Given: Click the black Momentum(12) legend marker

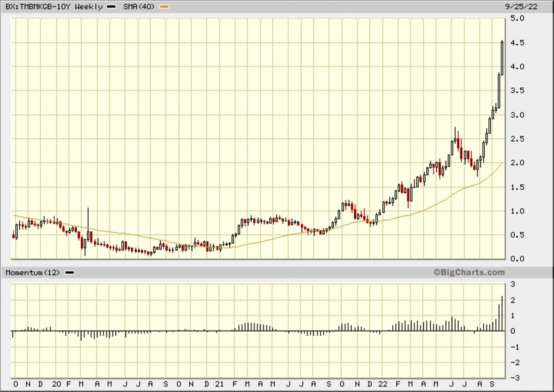Looking at the screenshot, I should 70,273.
